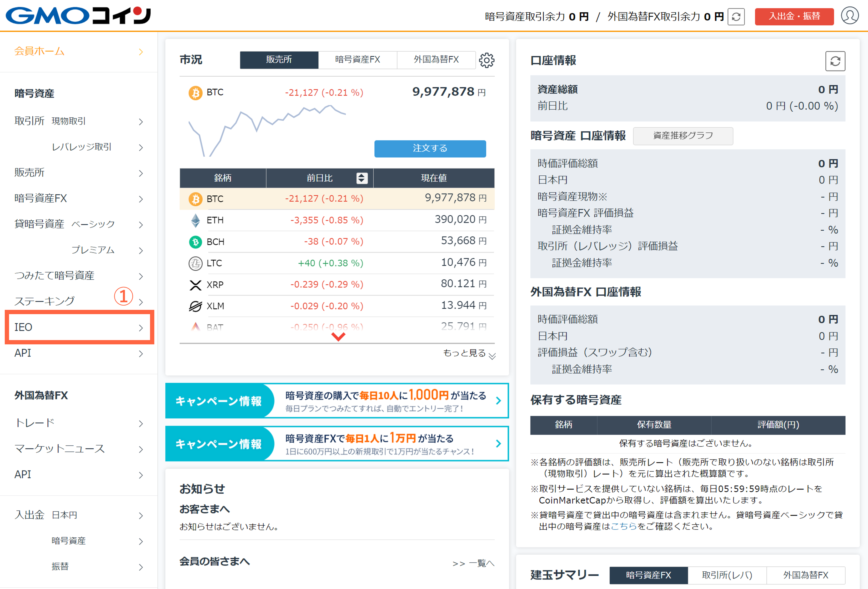The height and width of the screenshot is (589, 868).
Task: Select the 暗号資産FX tab in 市況
Action: 357,60
